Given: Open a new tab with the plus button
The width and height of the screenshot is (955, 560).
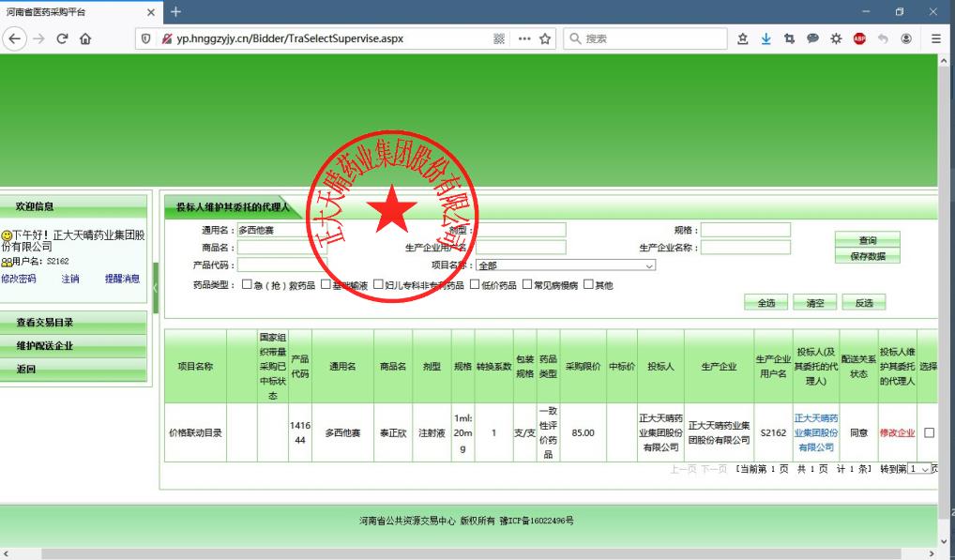Looking at the screenshot, I should (x=175, y=11).
